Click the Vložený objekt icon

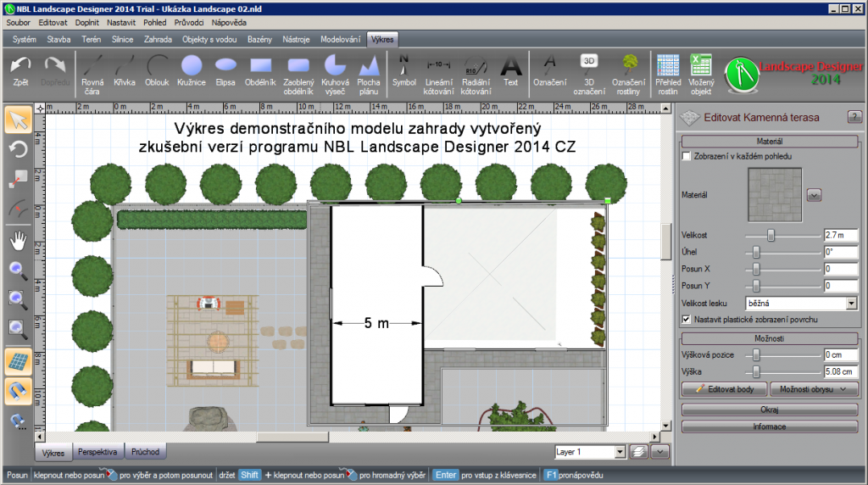(701, 75)
